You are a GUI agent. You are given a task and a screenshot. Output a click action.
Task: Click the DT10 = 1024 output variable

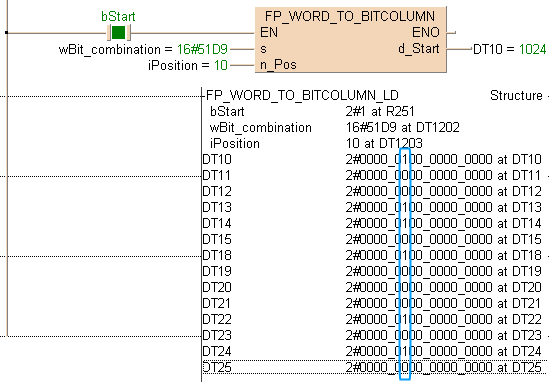tap(509, 49)
